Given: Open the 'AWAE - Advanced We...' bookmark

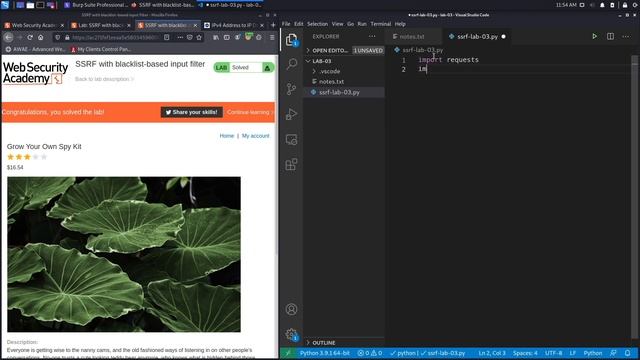Looking at the screenshot, I should tap(35, 49).
